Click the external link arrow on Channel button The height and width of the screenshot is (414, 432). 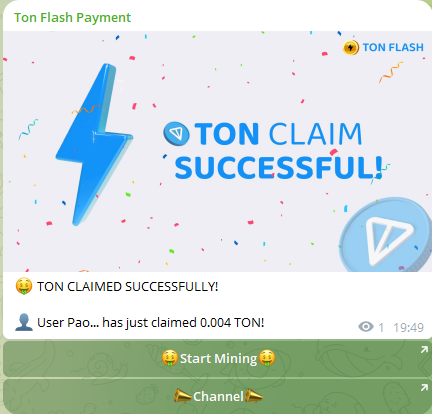pos(424,387)
